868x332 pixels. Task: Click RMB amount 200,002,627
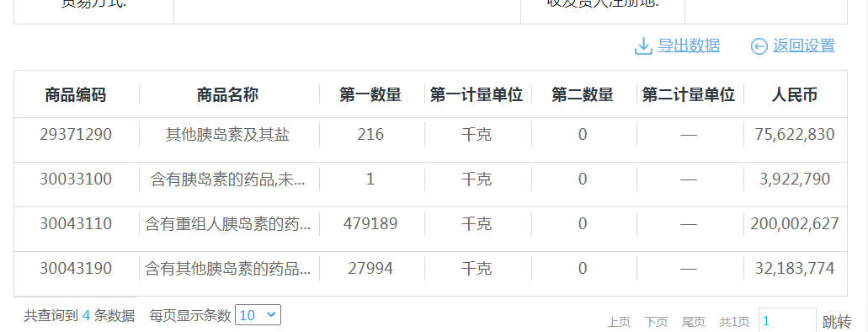(795, 224)
